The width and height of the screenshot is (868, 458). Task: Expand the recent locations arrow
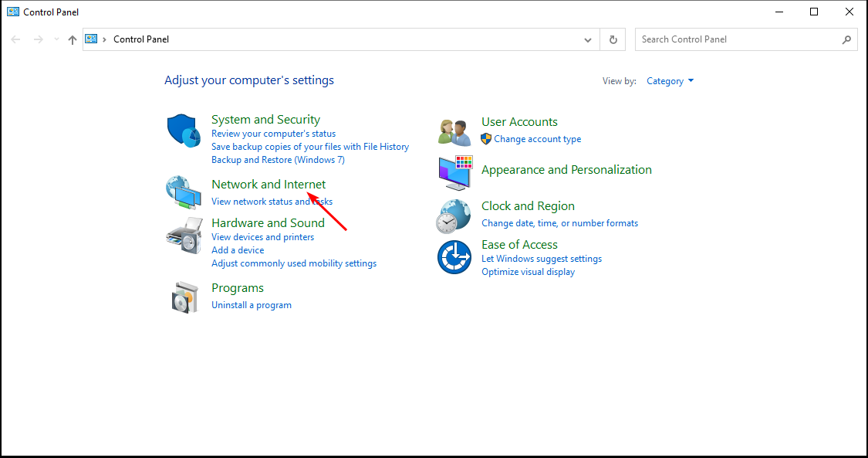pos(56,39)
